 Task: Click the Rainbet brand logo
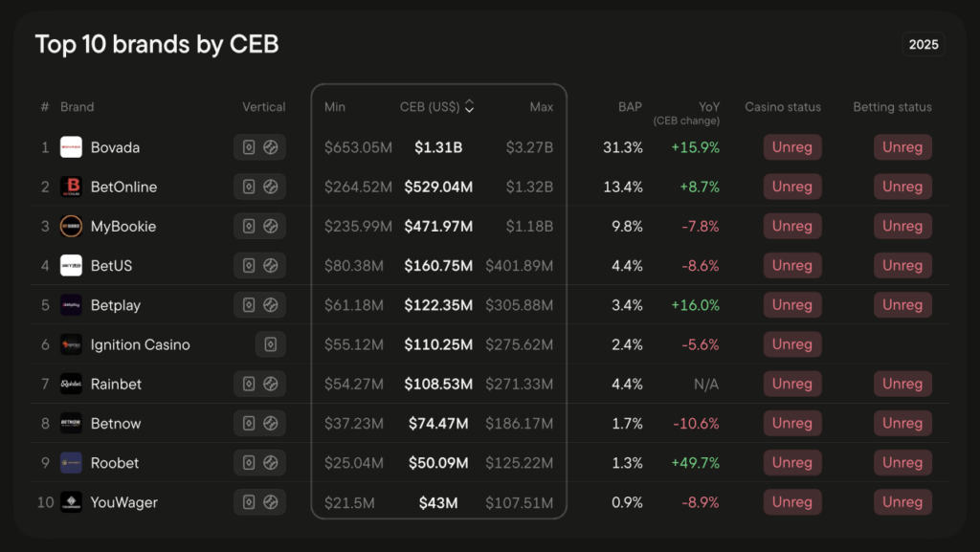point(72,384)
